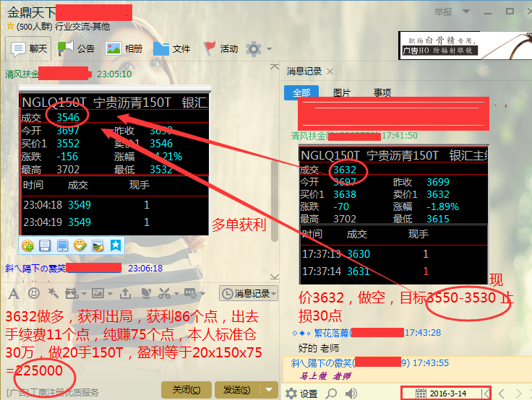532x400 pixels.
Task: Expand the dropdown beside gift icon
Action: pyautogui.click(x=84, y=294)
